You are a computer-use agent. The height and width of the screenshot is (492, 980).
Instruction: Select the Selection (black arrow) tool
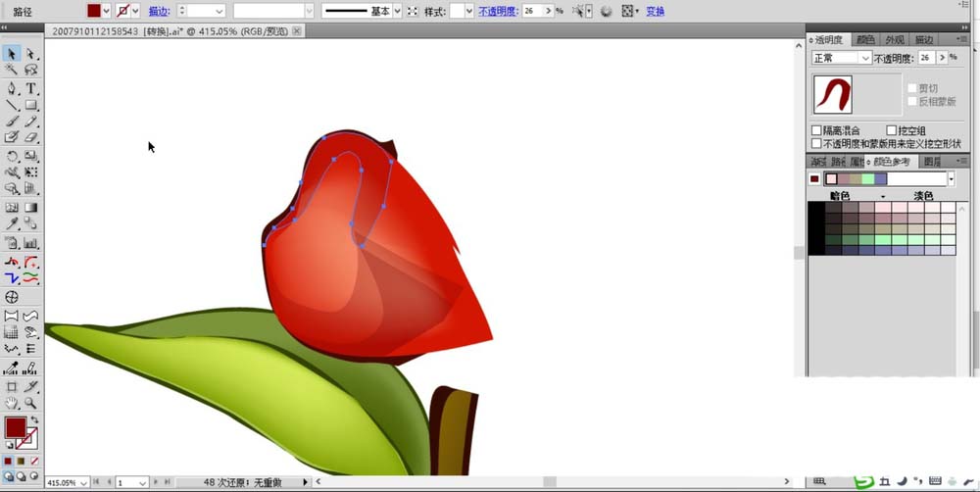11,54
